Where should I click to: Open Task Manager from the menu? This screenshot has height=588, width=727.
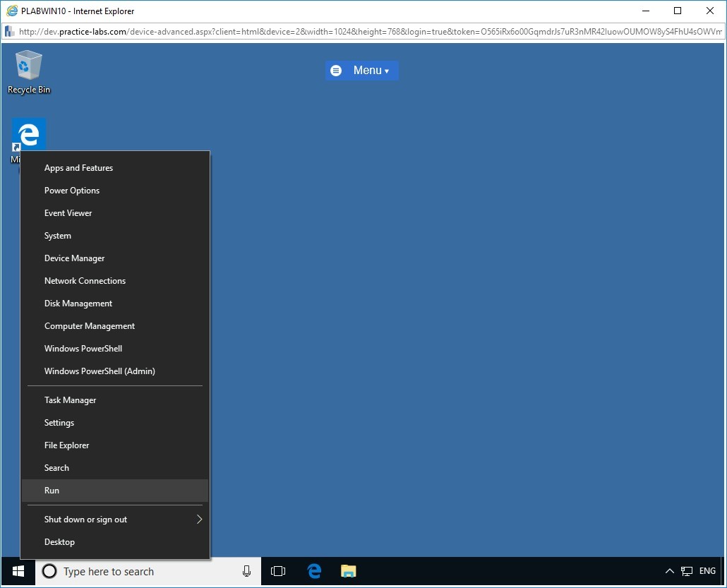point(70,400)
